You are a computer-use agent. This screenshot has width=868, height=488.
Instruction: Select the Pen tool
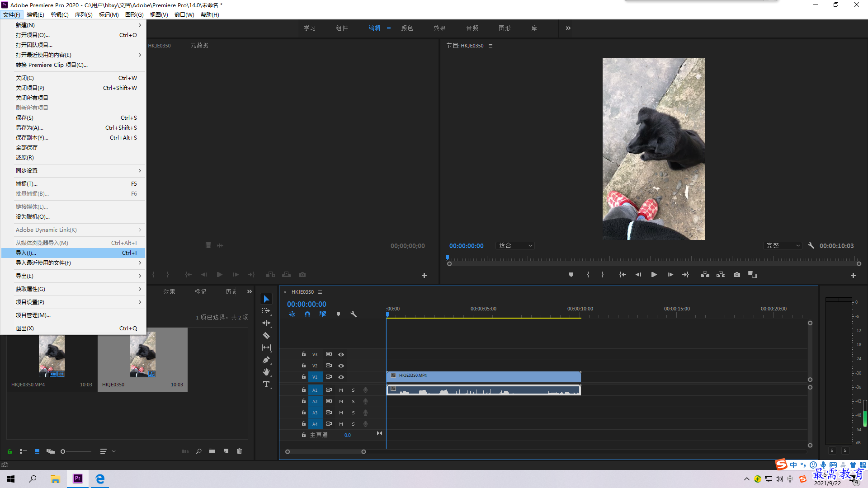click(266, 360)
